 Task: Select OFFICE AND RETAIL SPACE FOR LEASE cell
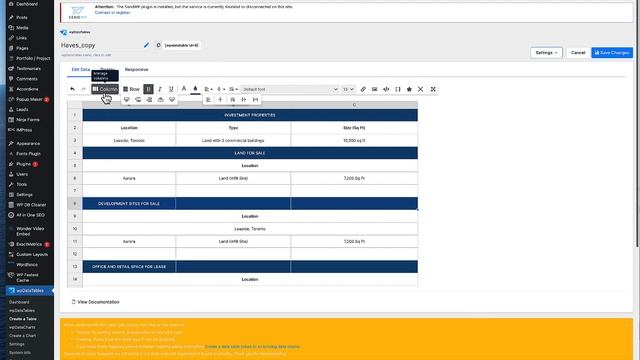point(129,267)
